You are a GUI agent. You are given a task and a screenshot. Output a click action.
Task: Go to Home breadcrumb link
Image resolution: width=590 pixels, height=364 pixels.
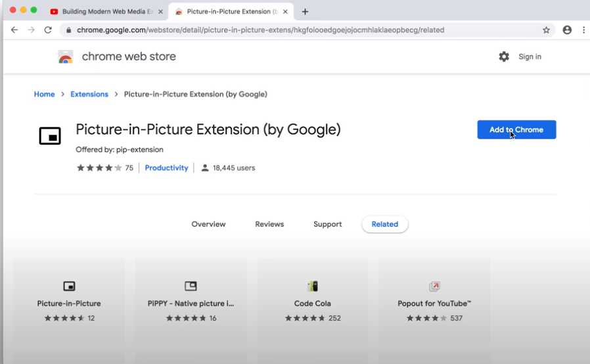pos(45,94)
